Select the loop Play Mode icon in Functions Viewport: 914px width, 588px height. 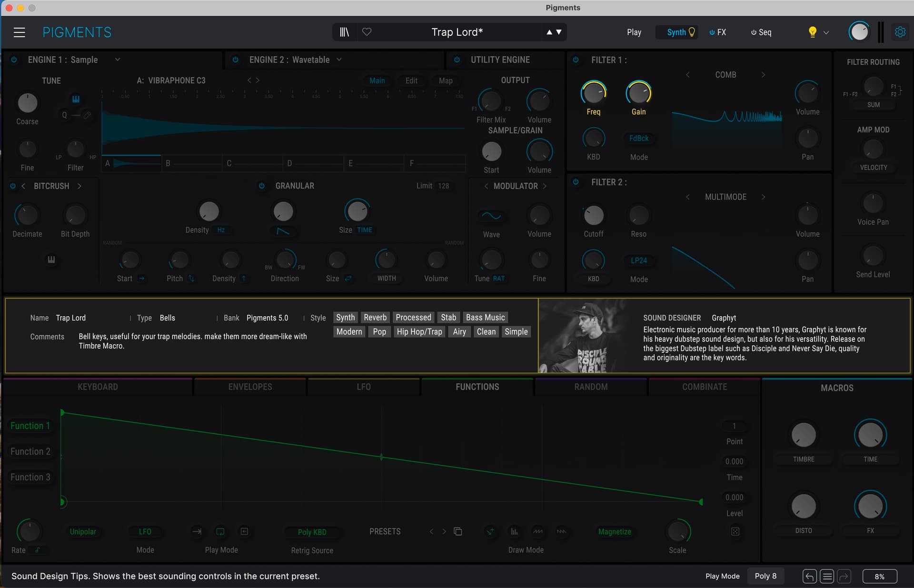coord(220,531)
